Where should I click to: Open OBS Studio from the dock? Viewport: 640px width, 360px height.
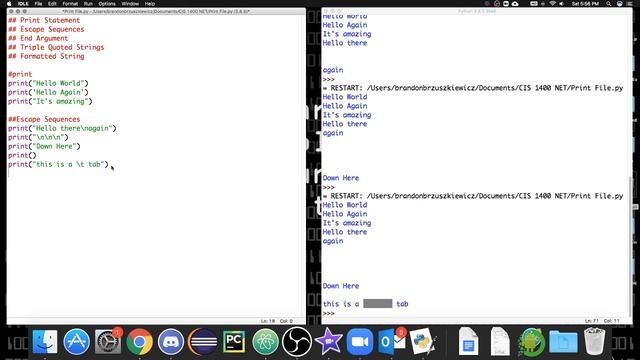297,341
